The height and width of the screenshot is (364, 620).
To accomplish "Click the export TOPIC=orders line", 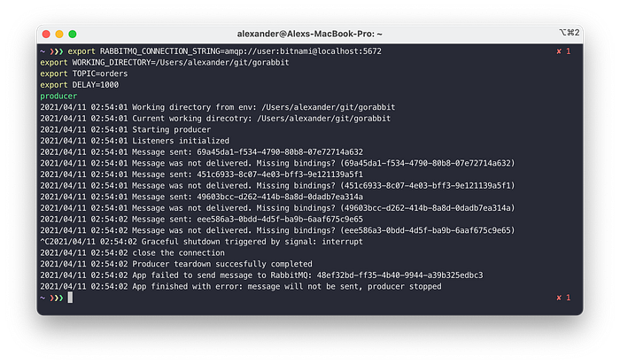I will pyautogui.click(x=84, y=74).
